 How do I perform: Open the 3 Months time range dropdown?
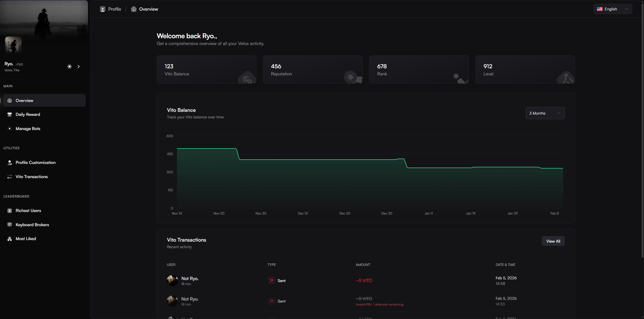tap(545, 113)
